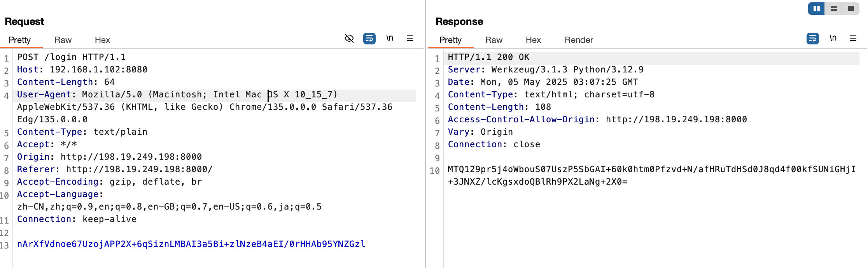This screenshot has width=868, height=268.
Task: Click the encrypted request body starting nArXfVdnoe
Action: [x=191, y=244]
